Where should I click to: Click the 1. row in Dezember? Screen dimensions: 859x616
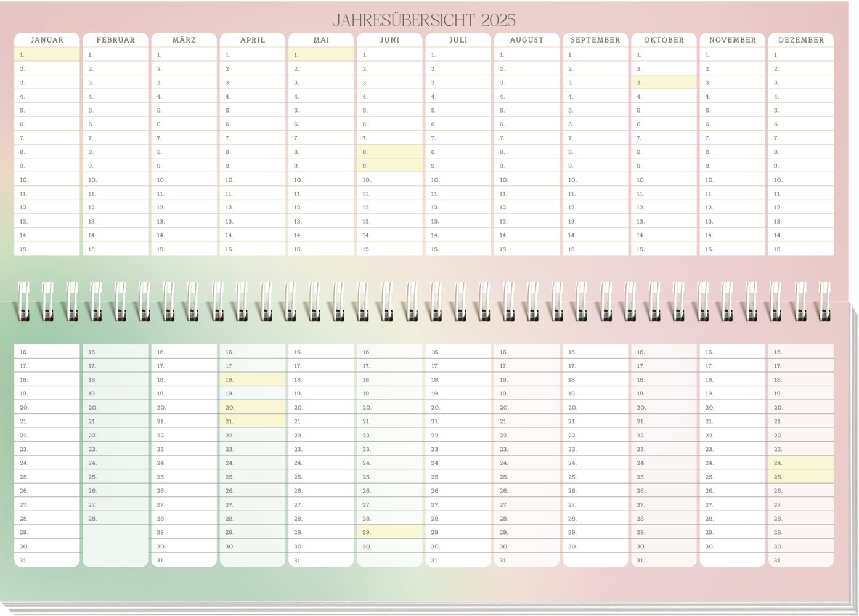801,55
